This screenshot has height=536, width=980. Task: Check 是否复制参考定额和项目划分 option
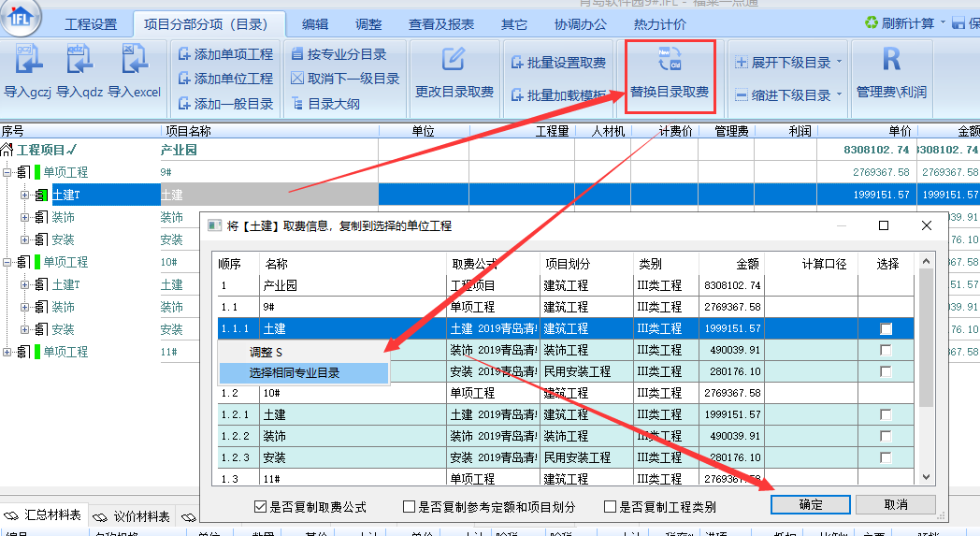click(x=409, y=507)
